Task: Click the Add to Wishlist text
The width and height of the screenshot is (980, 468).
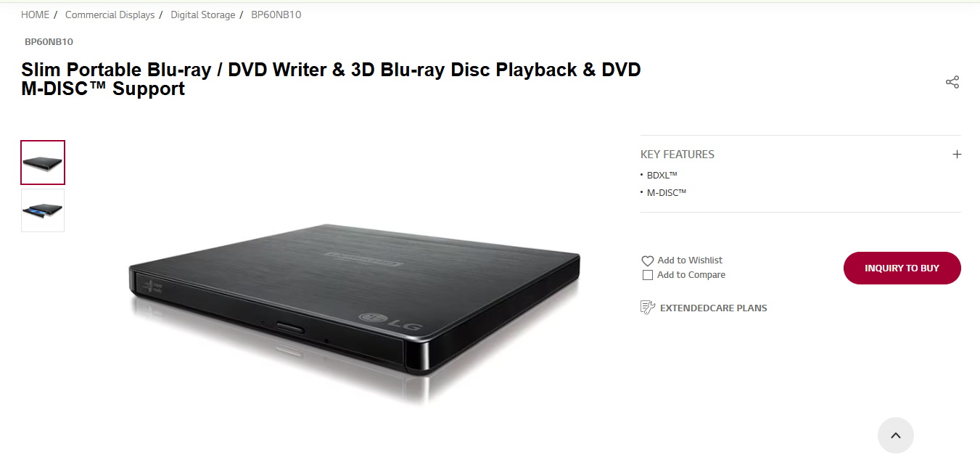Action: (690, 260)
